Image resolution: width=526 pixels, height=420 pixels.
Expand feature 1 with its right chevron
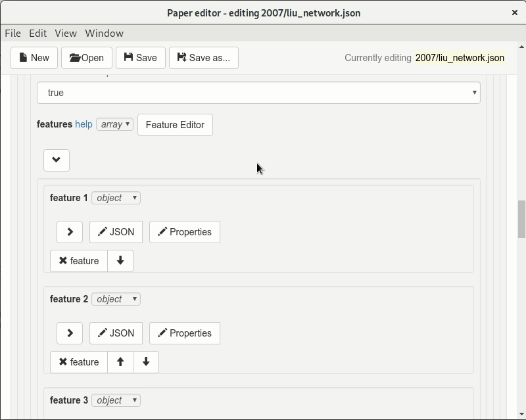[70, 232]
